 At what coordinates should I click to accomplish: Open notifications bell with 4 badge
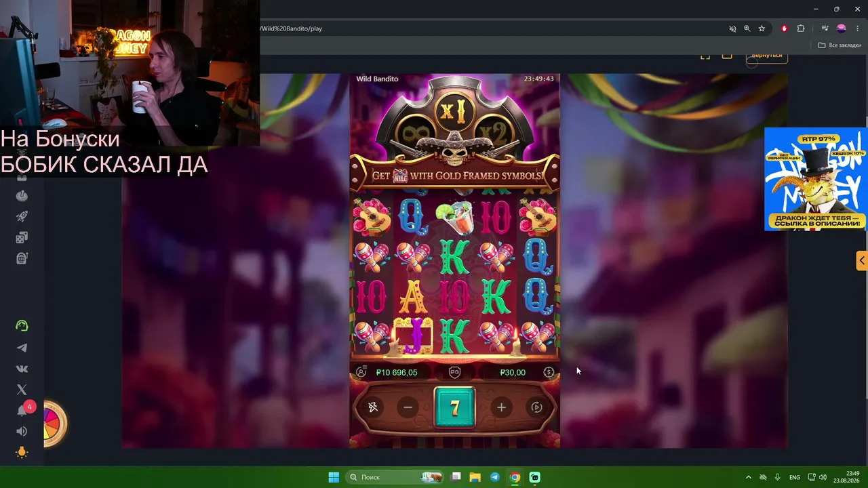click(23, 410)
